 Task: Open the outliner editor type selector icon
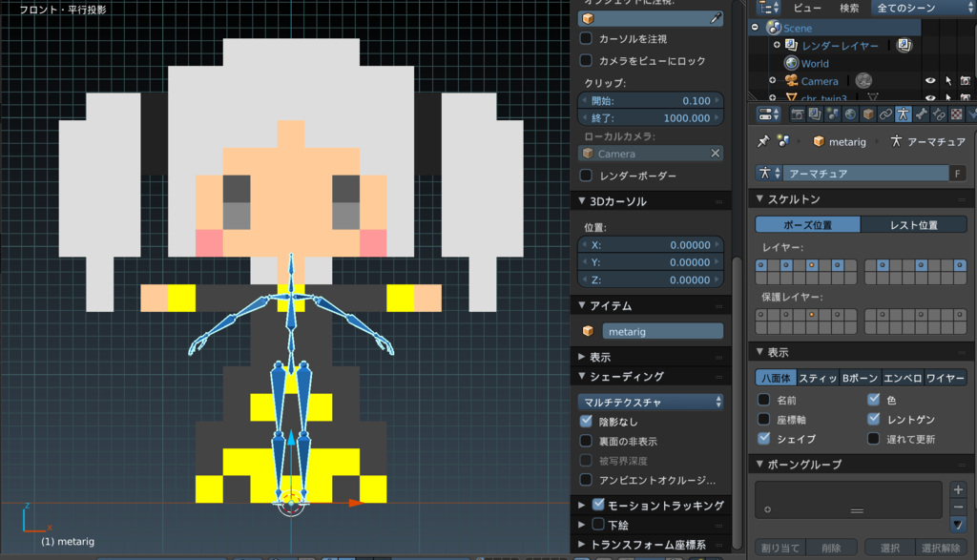[768, 8]
